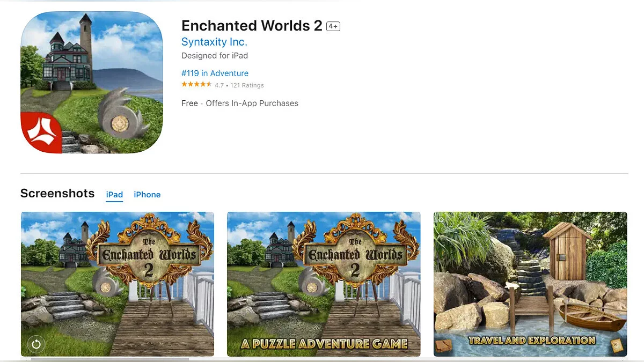Viewport: 644px width, 362px height.
Task: Select the iPad screenshots tab
Action: 114,195
